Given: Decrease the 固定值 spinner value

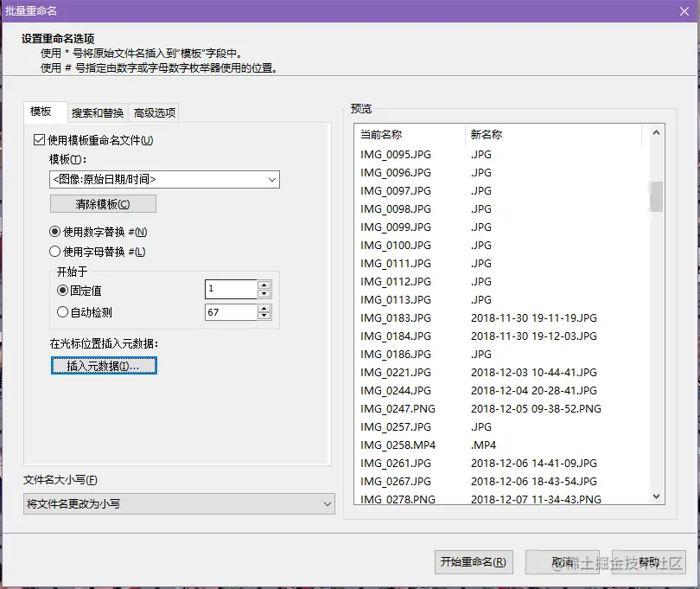Looking at the screenshot, I should (x=264, y=293).
